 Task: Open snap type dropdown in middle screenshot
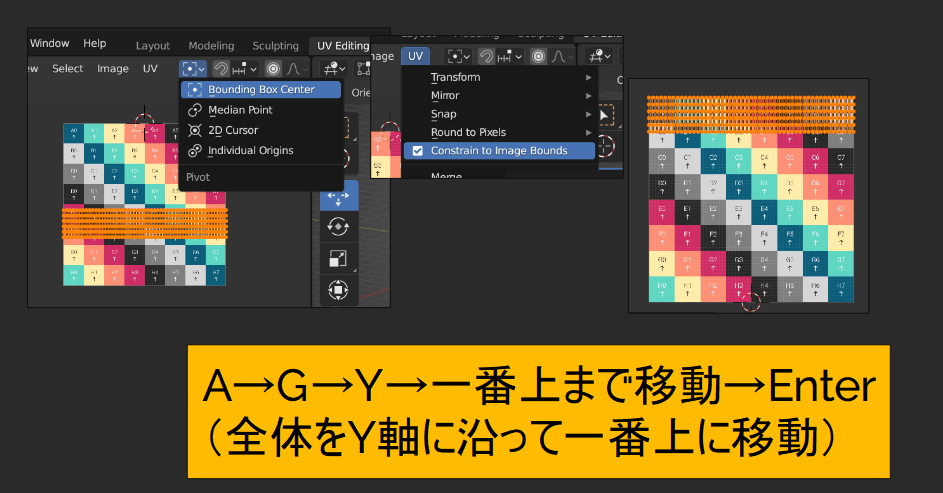[x=509, y=57]
